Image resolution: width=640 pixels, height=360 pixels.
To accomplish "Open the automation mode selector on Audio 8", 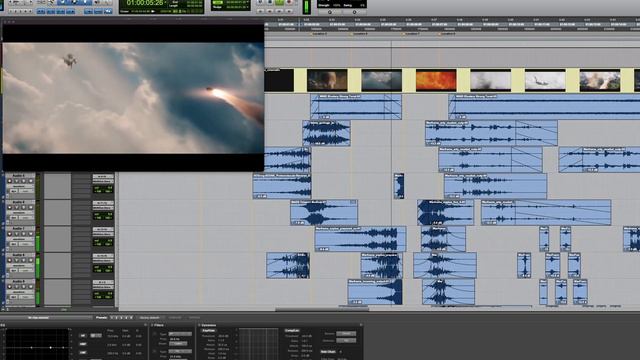I will 26,271.
